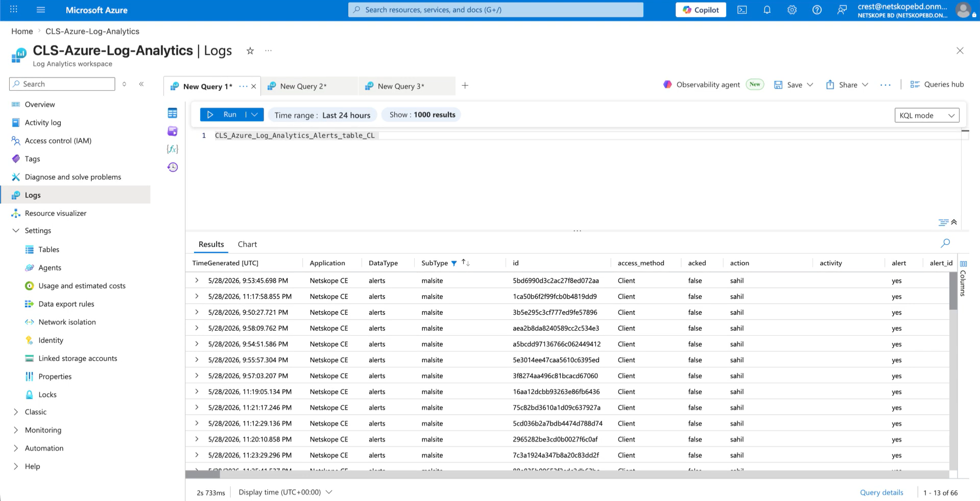
Task: Switch to New Query 2 tab
Action: 309,86
